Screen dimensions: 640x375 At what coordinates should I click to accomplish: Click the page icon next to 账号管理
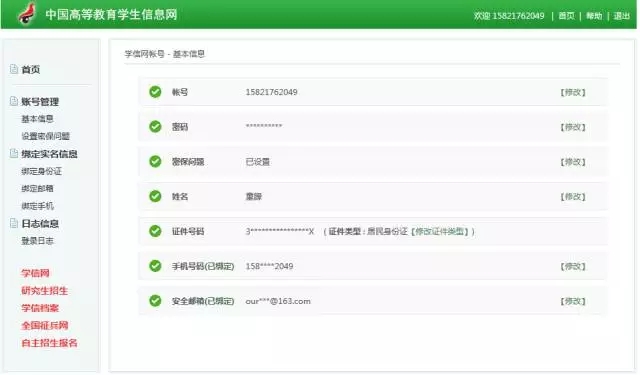(14, 101)
